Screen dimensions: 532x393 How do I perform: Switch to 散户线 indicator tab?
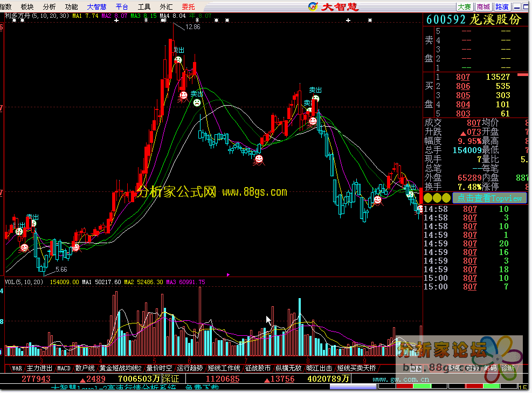[x=85, y=368]
